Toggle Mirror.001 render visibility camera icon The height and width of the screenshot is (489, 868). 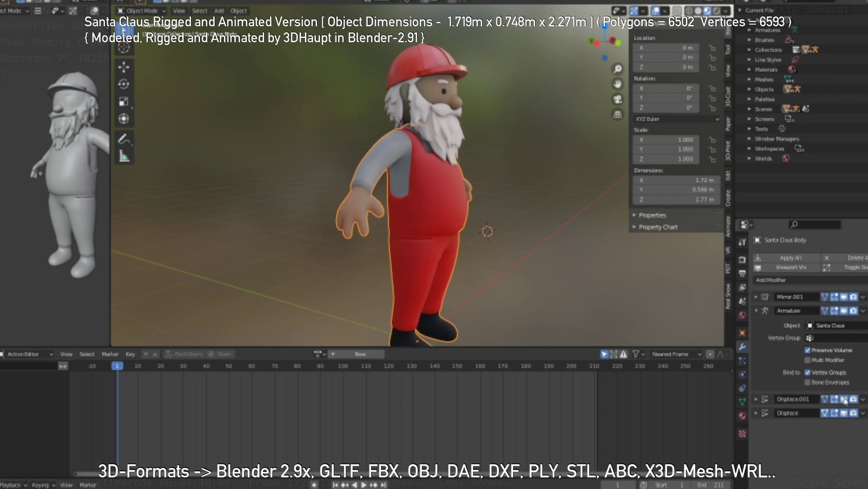pos(853,297)
